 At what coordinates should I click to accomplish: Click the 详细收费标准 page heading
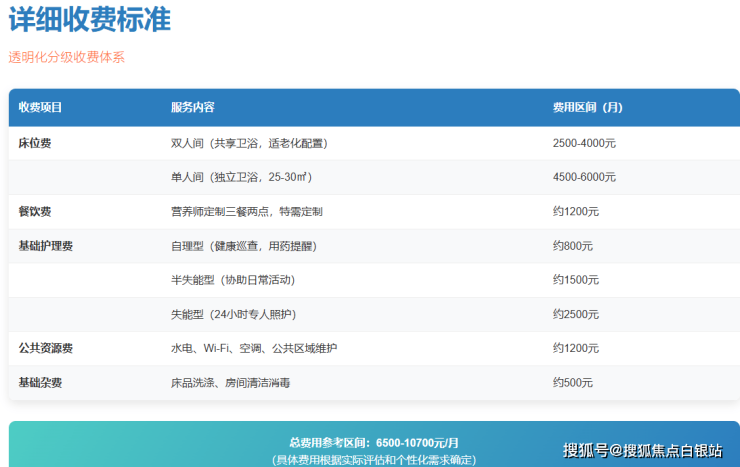click(89, 19)
